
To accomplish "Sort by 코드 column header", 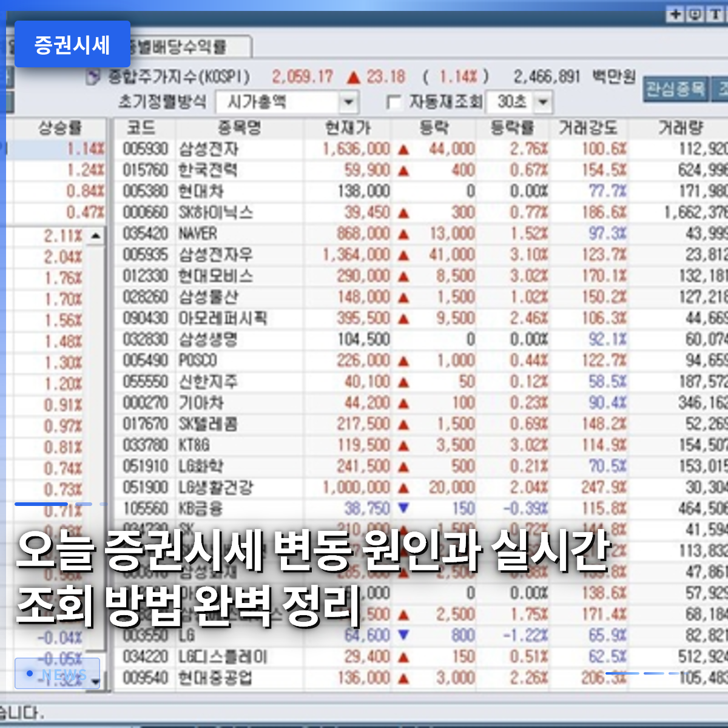I will point(142,128).
